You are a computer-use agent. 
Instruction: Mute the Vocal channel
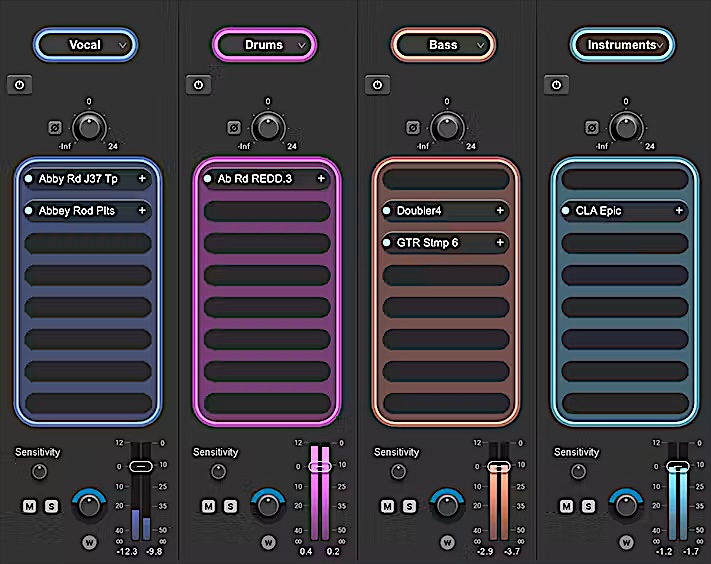click(x=29, y=506)
